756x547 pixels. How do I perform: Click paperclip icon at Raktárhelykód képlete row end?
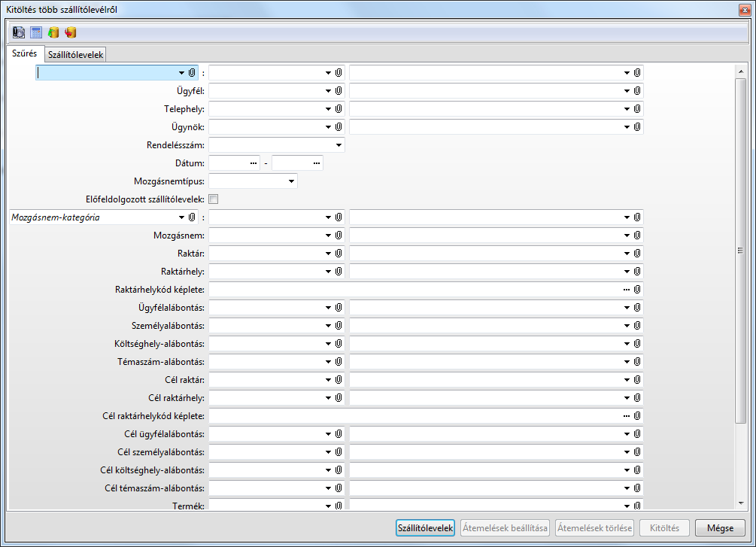[x=637, y=290]
